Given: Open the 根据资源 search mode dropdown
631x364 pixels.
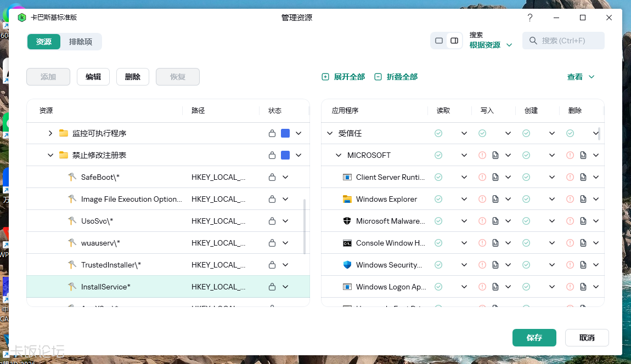Looking at the screenshot, I should tap(491, 45).
